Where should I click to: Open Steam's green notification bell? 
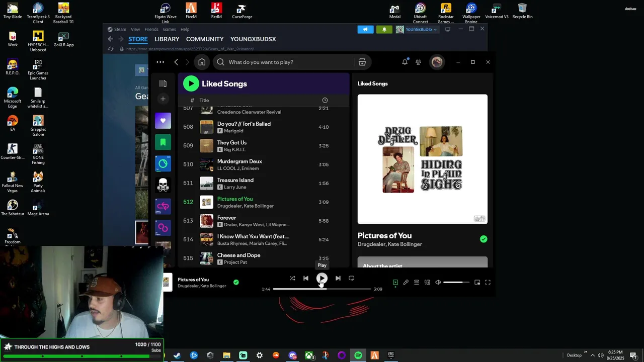[x=384, y=29]
